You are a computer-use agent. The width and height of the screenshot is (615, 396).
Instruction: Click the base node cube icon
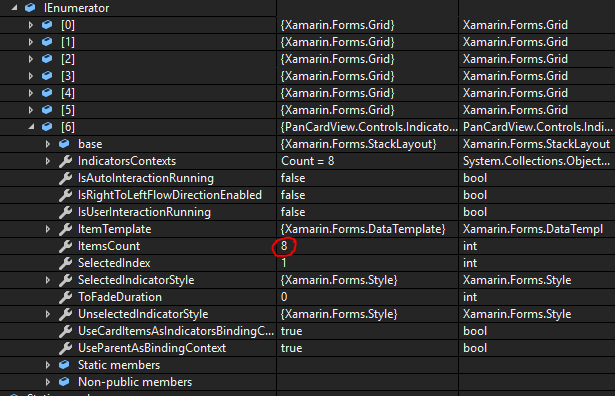(64, 144)
